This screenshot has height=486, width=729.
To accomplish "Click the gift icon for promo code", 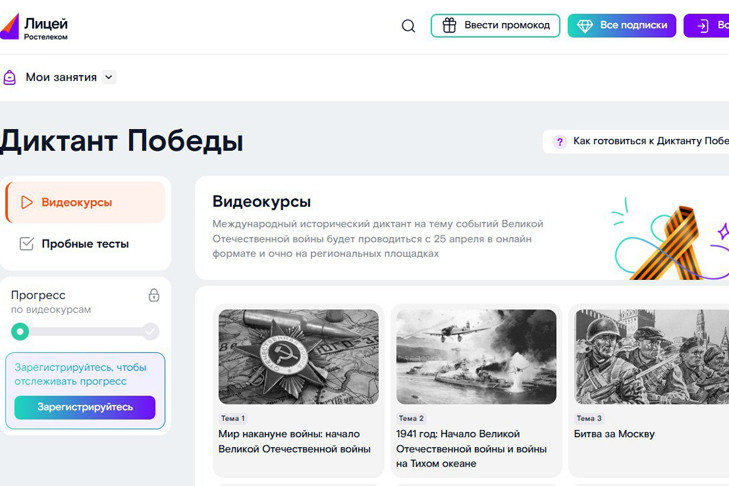I will (x=450, y=26).
